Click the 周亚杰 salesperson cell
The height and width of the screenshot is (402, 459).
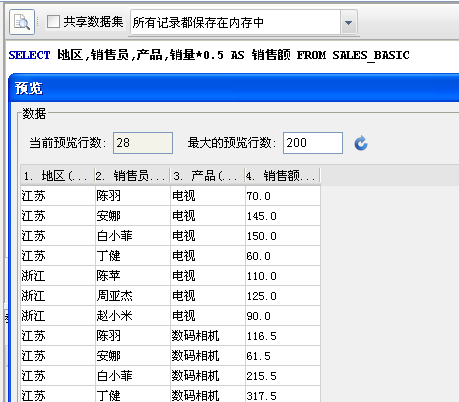coord(133,296)
